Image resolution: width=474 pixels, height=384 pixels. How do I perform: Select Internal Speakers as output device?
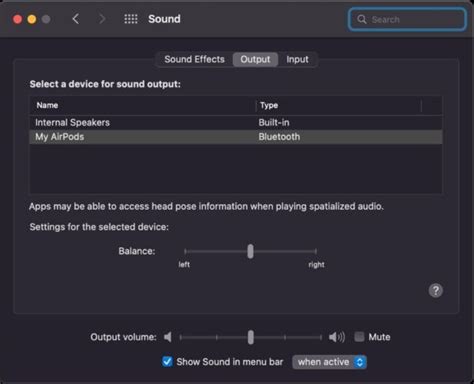236,122
